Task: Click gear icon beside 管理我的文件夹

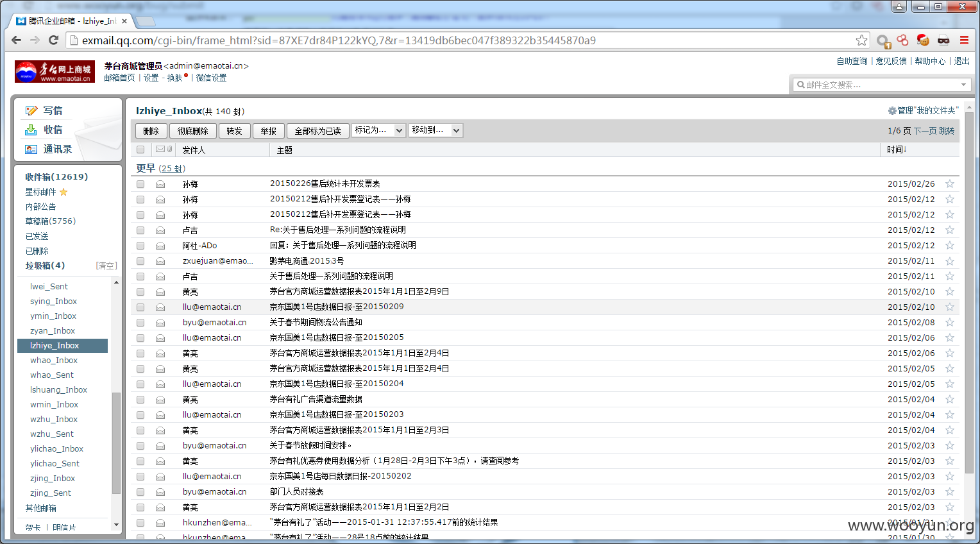Action: click(892, 110)
